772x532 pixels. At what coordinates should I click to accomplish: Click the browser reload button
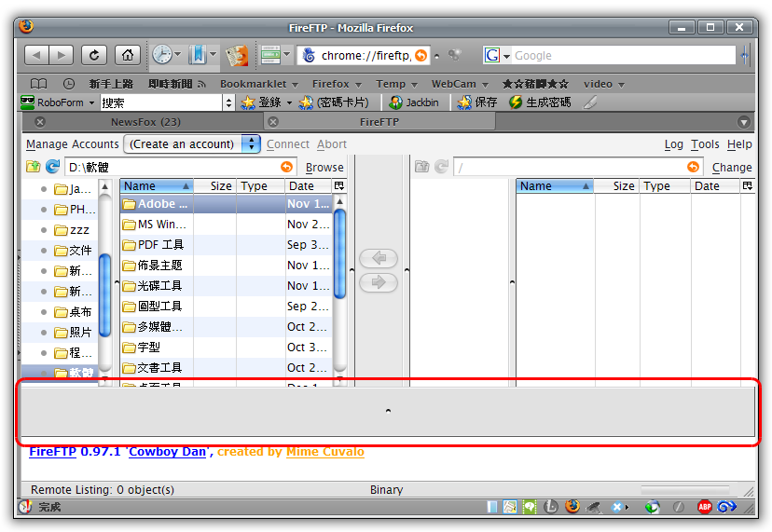(94, 55)
